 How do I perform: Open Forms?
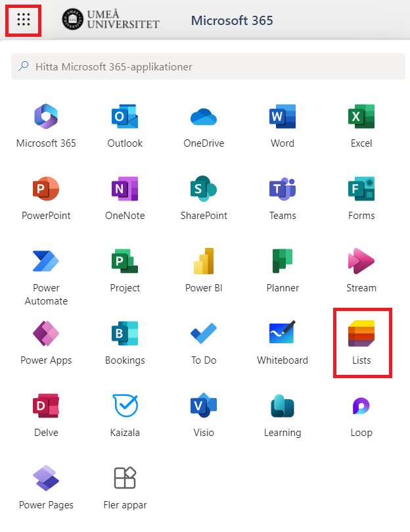pos(361,189)
